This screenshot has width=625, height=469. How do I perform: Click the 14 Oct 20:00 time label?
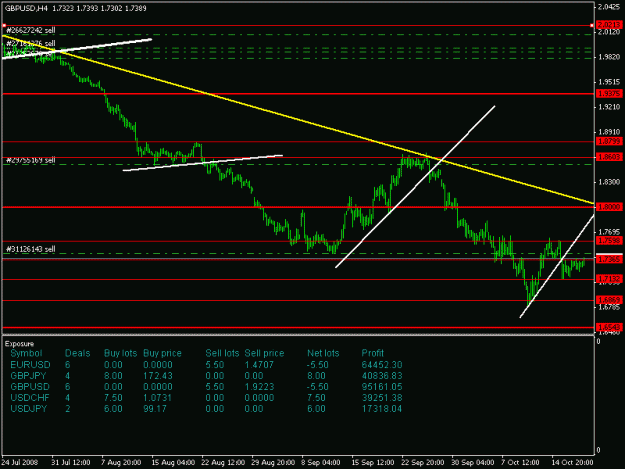572,462
